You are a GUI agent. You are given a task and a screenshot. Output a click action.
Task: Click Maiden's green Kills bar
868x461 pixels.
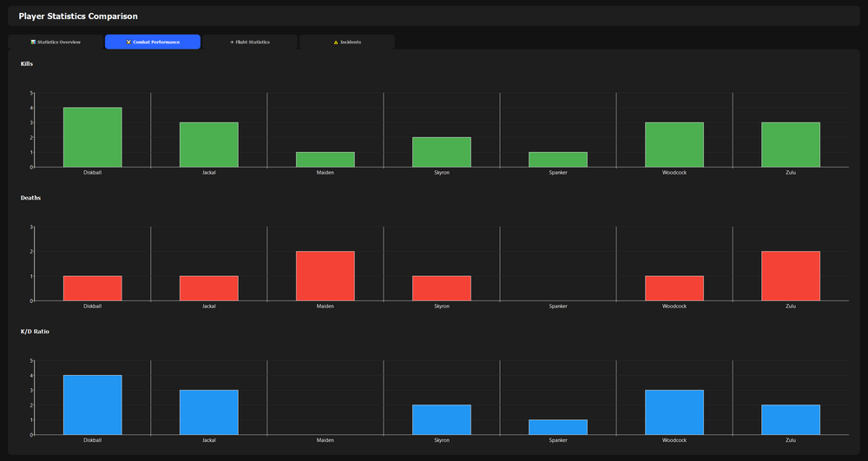pos(325,160)
